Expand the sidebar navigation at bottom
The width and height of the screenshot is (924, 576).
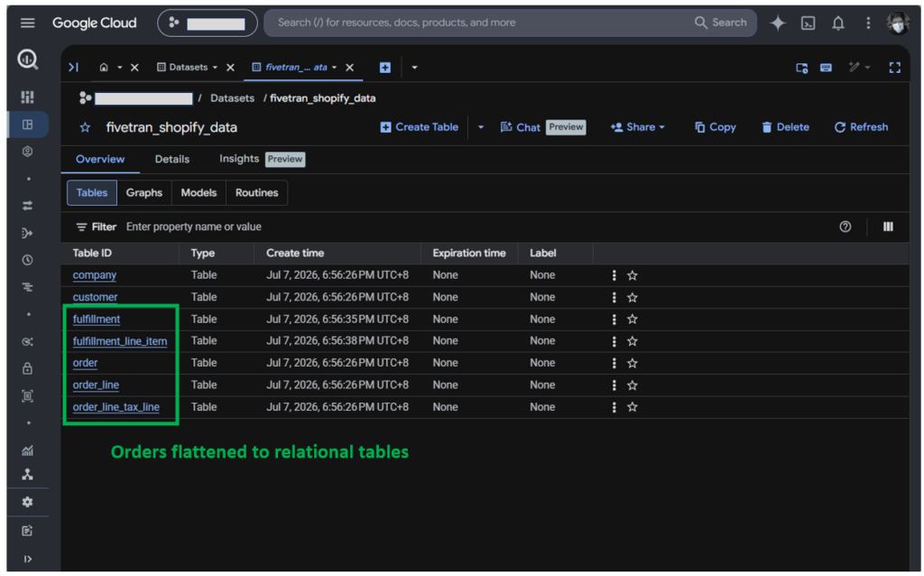point(27,558)
